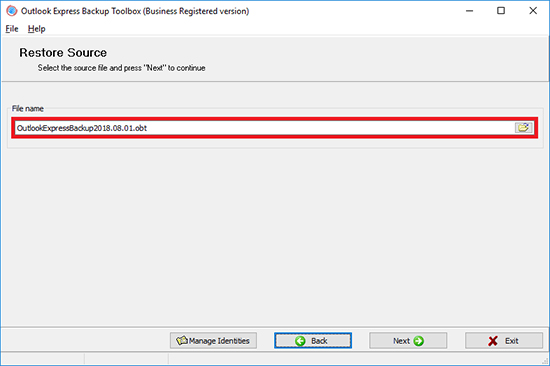Click the resize grip in status bar corner
The width and height of the screenshot is (550, 366).
tap(545, 360)
